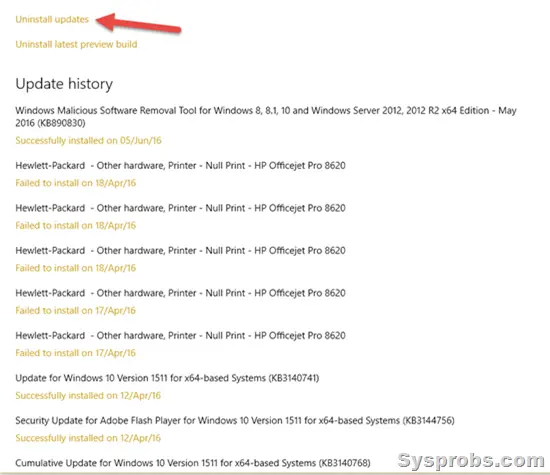This screenshot has width=550, height=475.
Task: Click Cumulative Update KB3140768 entry
Action: click(x=193, y=463)
